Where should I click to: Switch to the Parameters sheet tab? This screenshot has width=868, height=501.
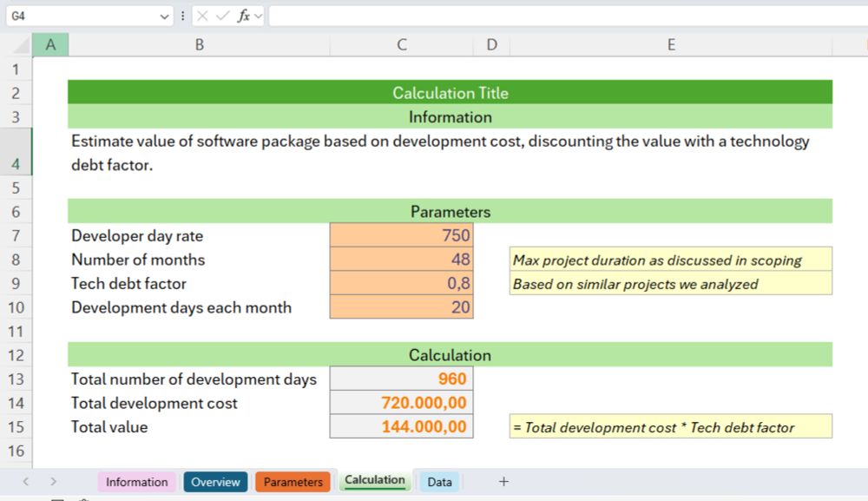(293, 482)
